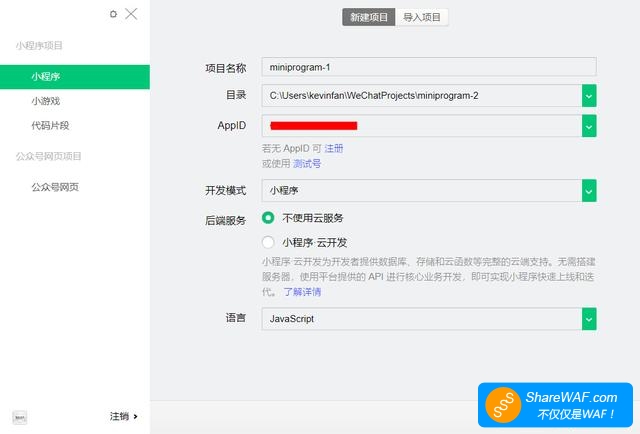Expand 语言 green arrow button
The width and height of the screenshot is (640, 434).
589,319
